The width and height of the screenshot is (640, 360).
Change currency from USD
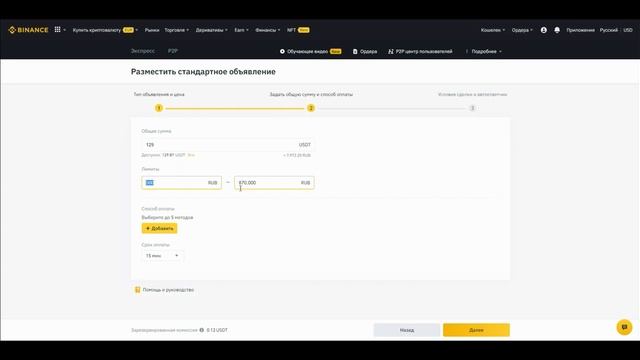click(x=628, y=30)
